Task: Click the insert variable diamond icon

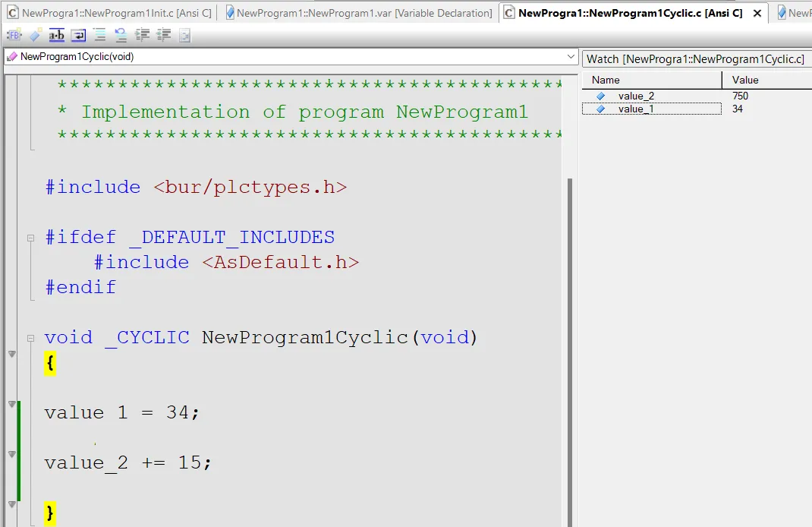Action: click(35, 35)
